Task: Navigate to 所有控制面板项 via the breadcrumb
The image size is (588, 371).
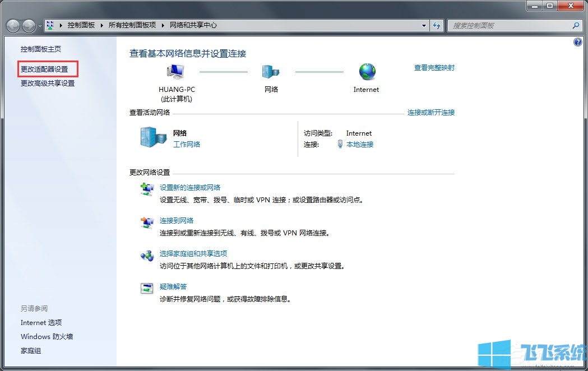Action: click(x=132, y=25)
